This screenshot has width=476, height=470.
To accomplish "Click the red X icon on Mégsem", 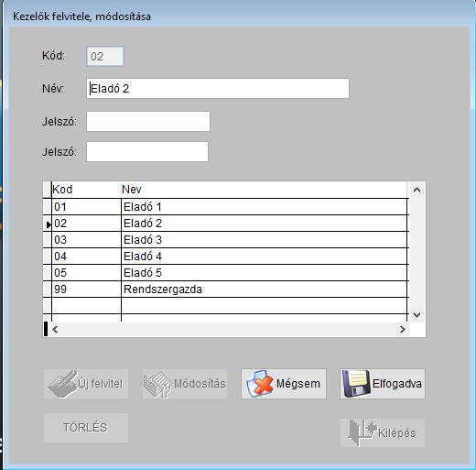I will pyautogui.click(x=260, y=384).
